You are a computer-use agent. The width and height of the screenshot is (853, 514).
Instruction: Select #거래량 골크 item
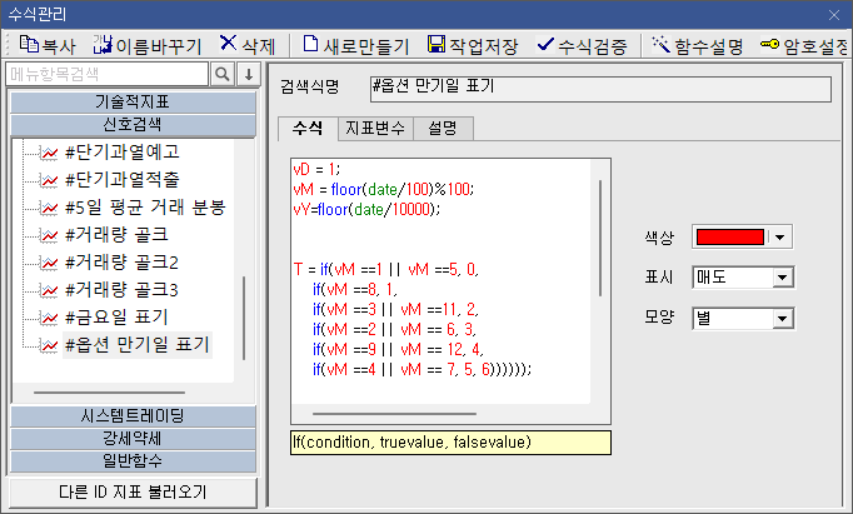click(116, 235)
